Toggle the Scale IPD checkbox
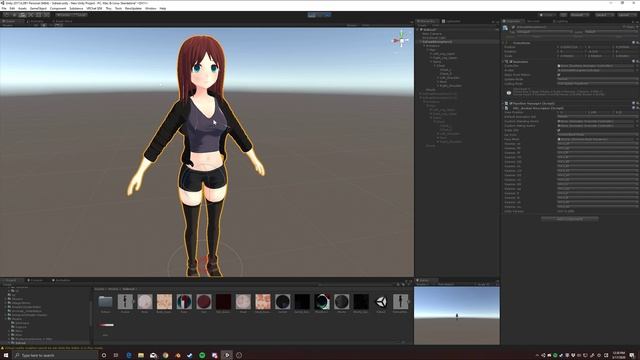 point(559,130)
